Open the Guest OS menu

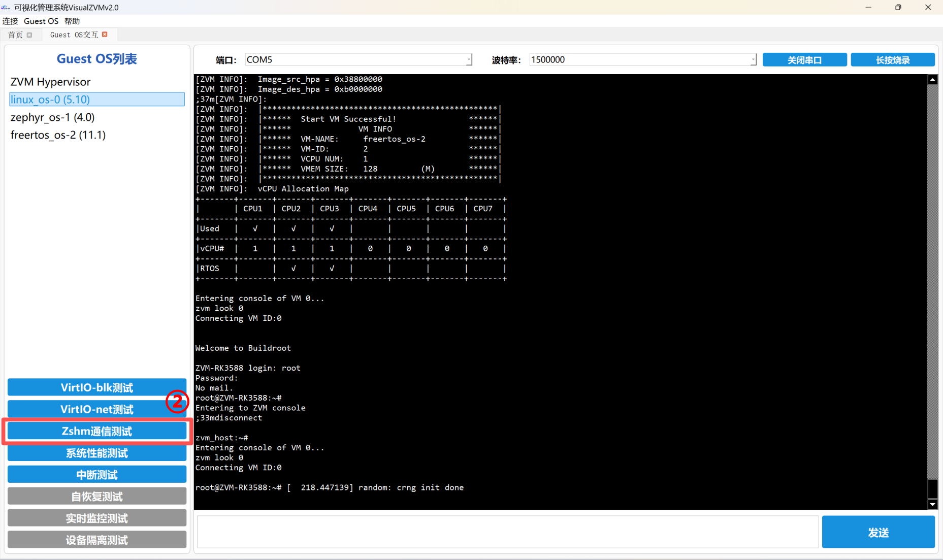[41, 21]
